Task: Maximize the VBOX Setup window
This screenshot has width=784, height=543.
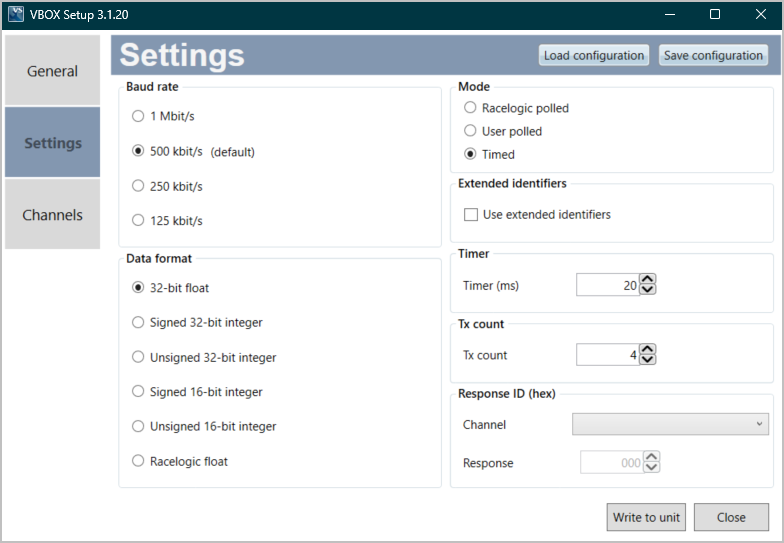Action: [715, 14]
